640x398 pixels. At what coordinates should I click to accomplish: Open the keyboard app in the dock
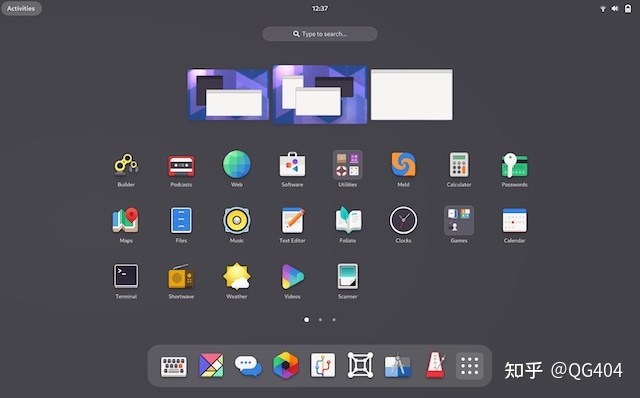pos(174,366)
